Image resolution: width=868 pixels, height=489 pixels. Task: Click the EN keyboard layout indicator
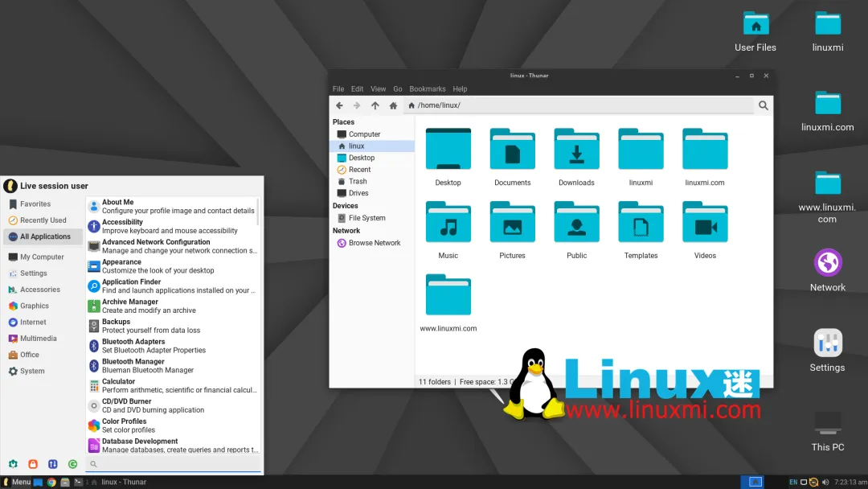(793, 483)
